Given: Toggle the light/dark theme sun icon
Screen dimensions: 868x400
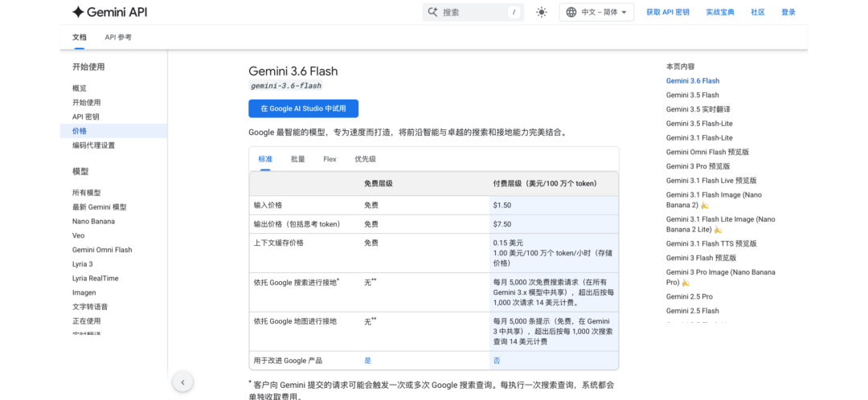Looking at the screenshot, I should pos(542,12).
